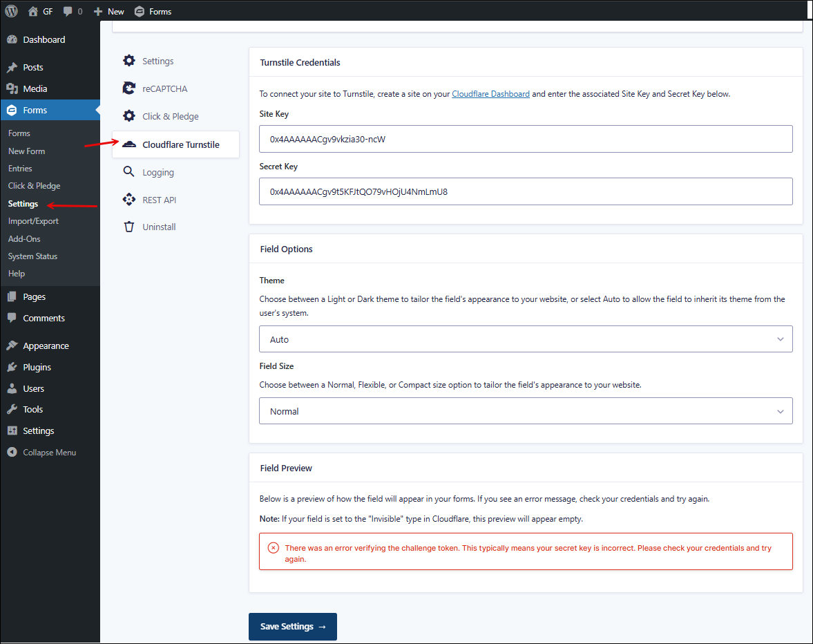Open the GF site home icon

33,12
